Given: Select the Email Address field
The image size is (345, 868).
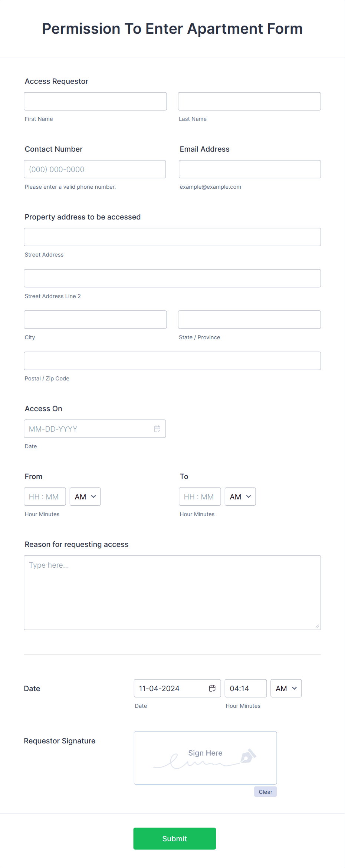Looking at the screenshot, I should coord(249,169).
